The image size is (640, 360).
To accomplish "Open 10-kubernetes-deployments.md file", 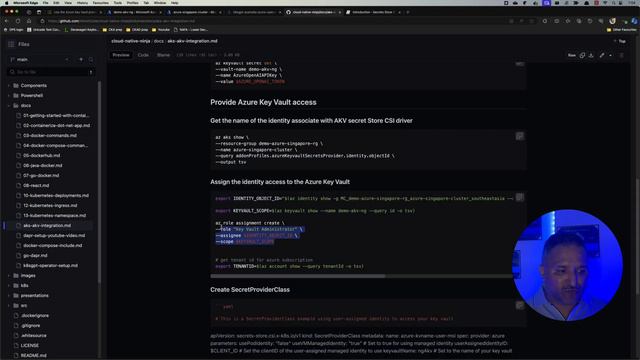I will click(56, 196).
